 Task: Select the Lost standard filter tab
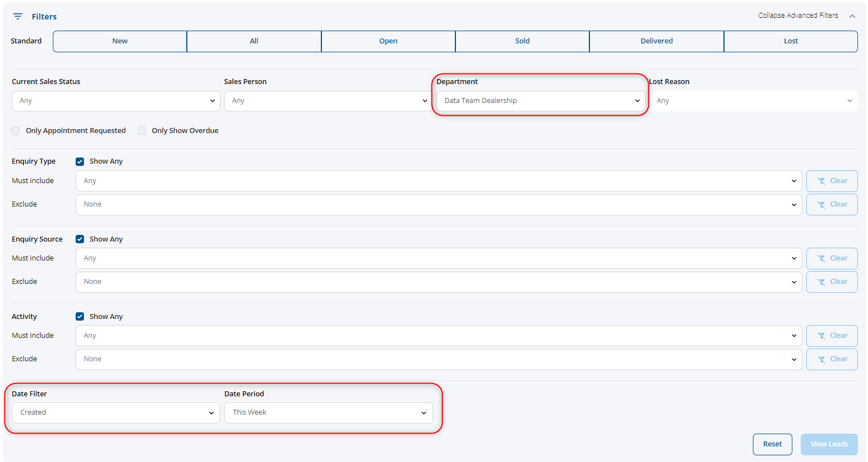791,41
